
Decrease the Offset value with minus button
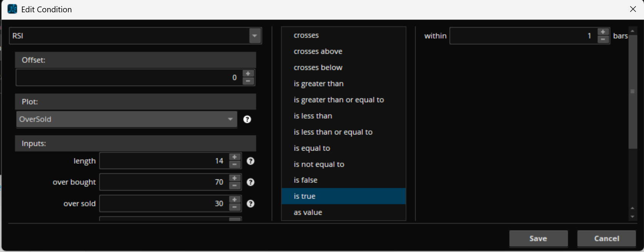click(248, 81)
